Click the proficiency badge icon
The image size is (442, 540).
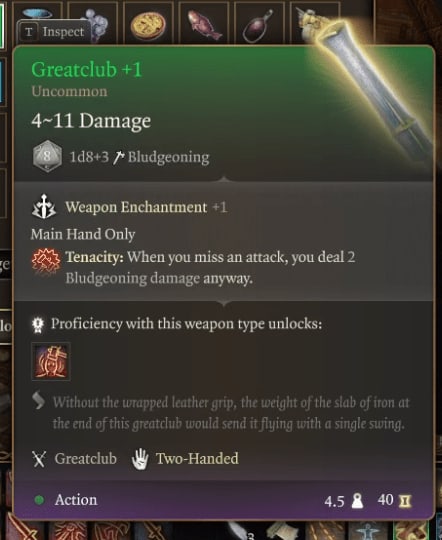[x=38, y=325]
